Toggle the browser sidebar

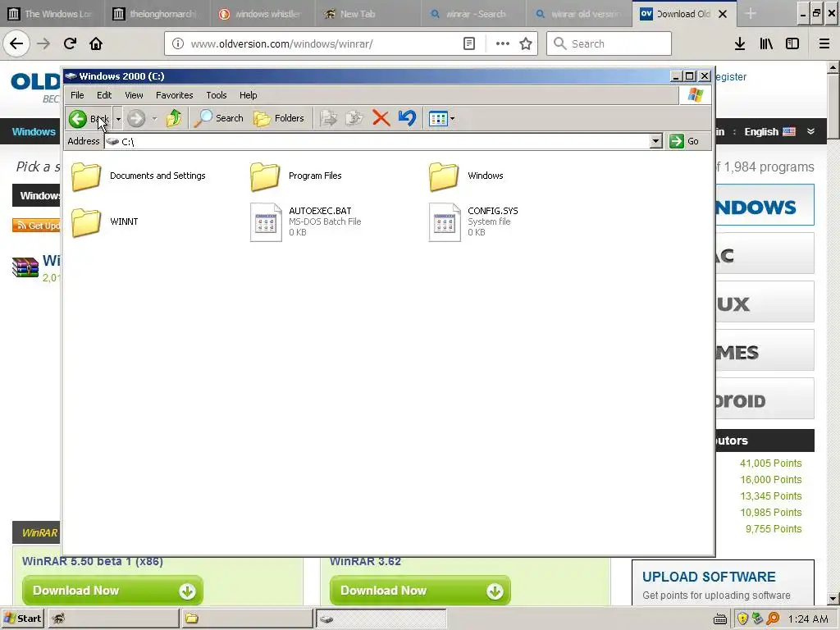(x=792, y=43)
